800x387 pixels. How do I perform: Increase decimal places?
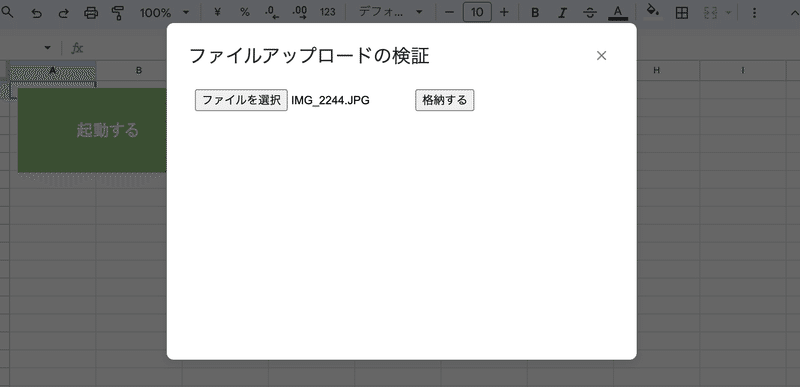click(x=300, y=12)
